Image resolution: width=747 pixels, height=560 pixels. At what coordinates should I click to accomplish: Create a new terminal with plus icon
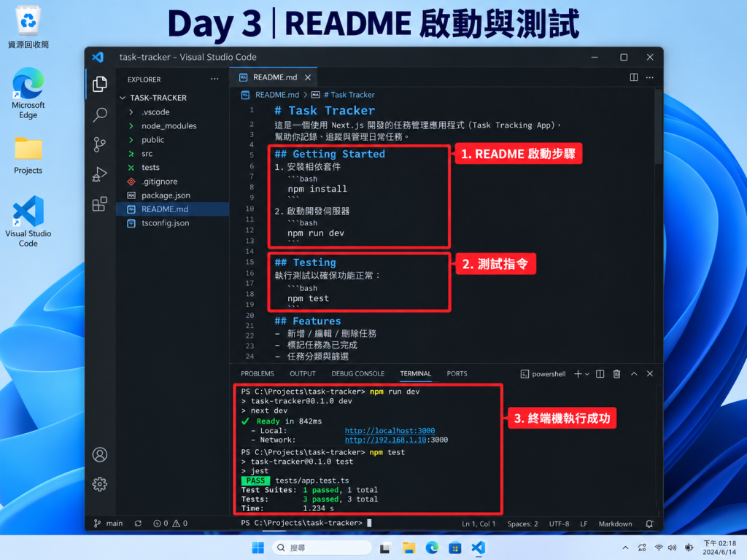coord(578,374)
